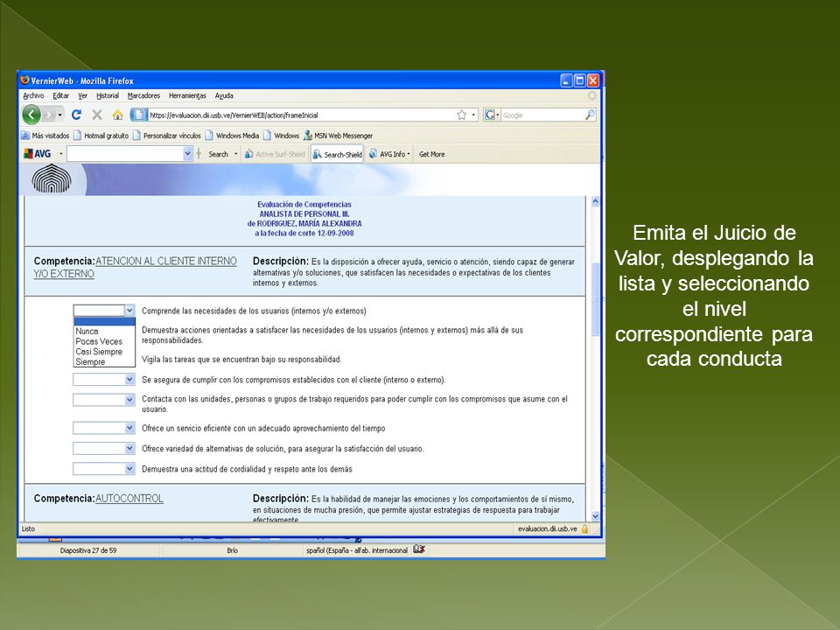840x630 pixels.
Task: Select the blank highlighted list option
Action: (x=104, y=321)
